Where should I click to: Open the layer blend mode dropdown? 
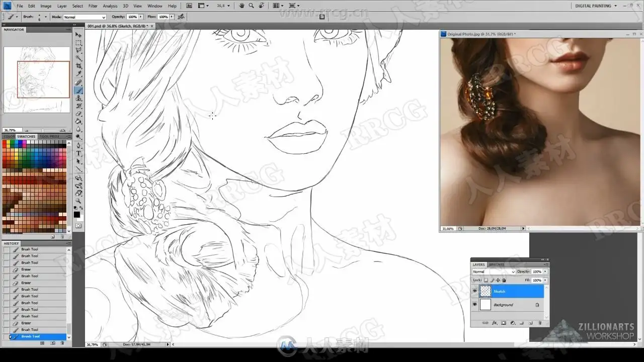coord(494,271)
